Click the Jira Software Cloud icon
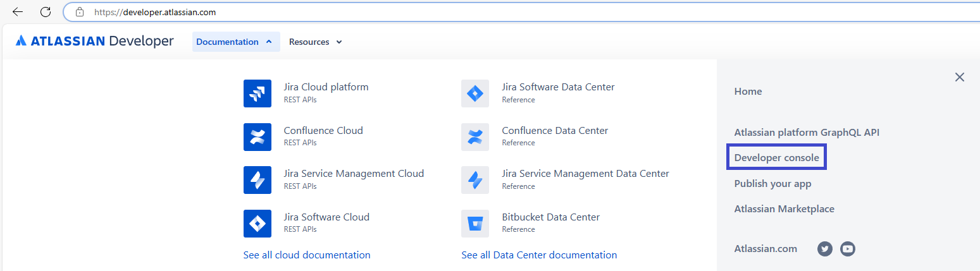980x271 pixels. pyautogui.click(x=257, y=224)
